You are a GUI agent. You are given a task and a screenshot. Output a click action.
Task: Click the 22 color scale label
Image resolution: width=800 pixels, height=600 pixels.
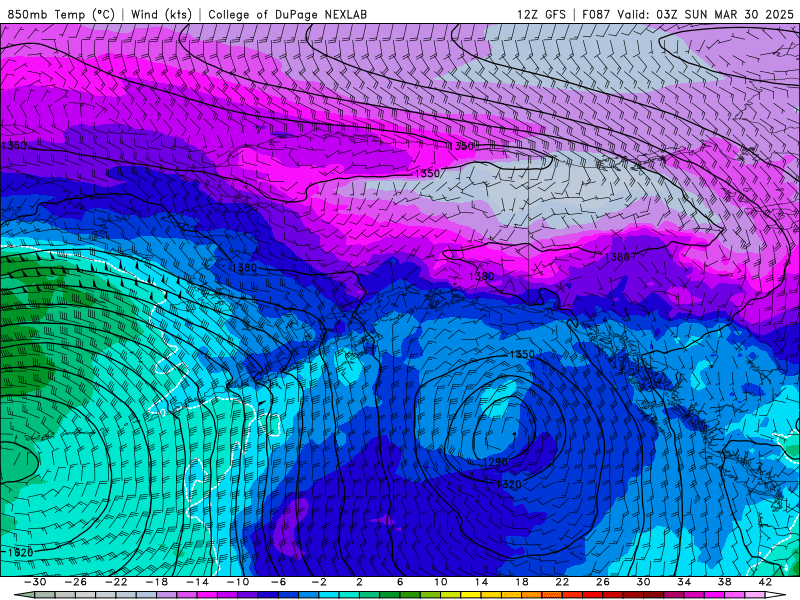click(562, 582)
